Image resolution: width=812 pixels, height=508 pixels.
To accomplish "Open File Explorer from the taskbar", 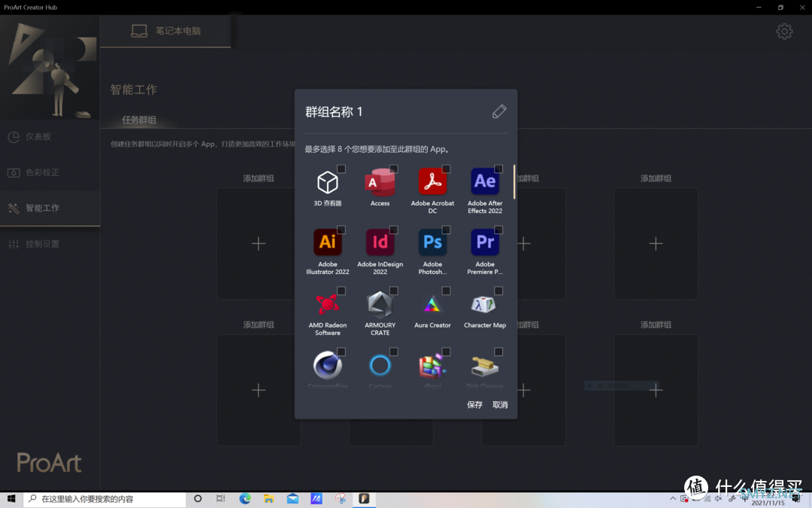I will coord(268,499).
